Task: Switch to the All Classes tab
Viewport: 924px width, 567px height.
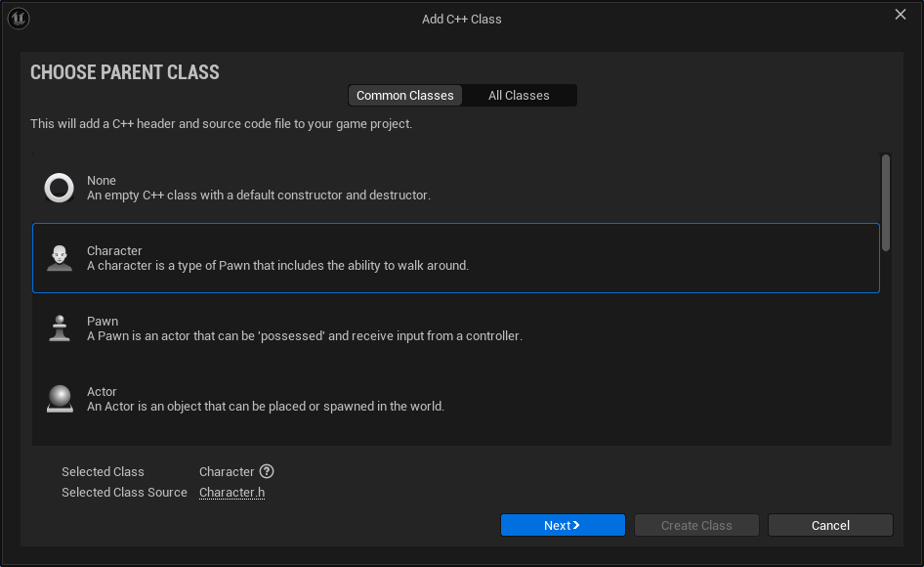Action: (519, 96)
